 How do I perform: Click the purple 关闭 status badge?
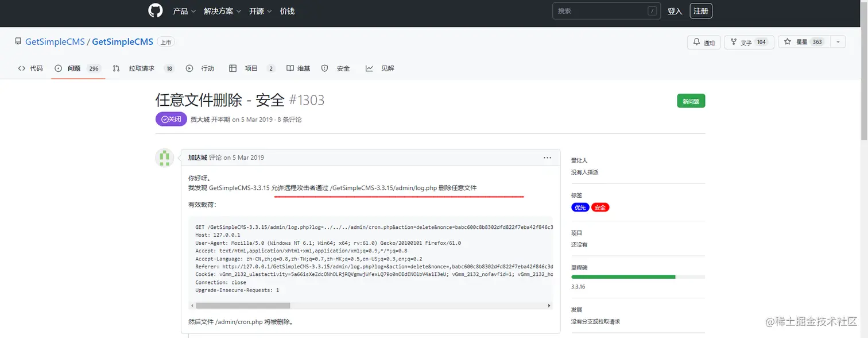[x=171, y=119]
